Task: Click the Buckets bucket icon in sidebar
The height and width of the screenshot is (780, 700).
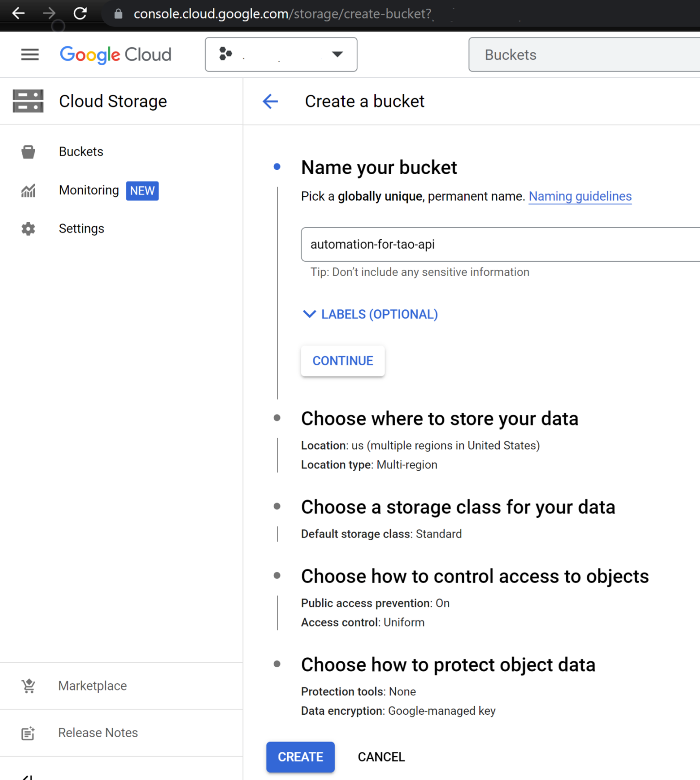Action: pyautogui.click(x=28, y=152)
